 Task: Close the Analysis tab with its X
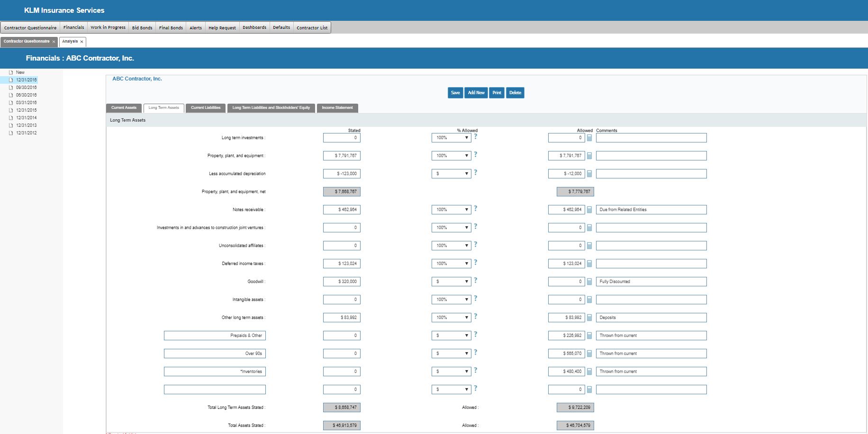pyautogui.click(x=81, y=42)
